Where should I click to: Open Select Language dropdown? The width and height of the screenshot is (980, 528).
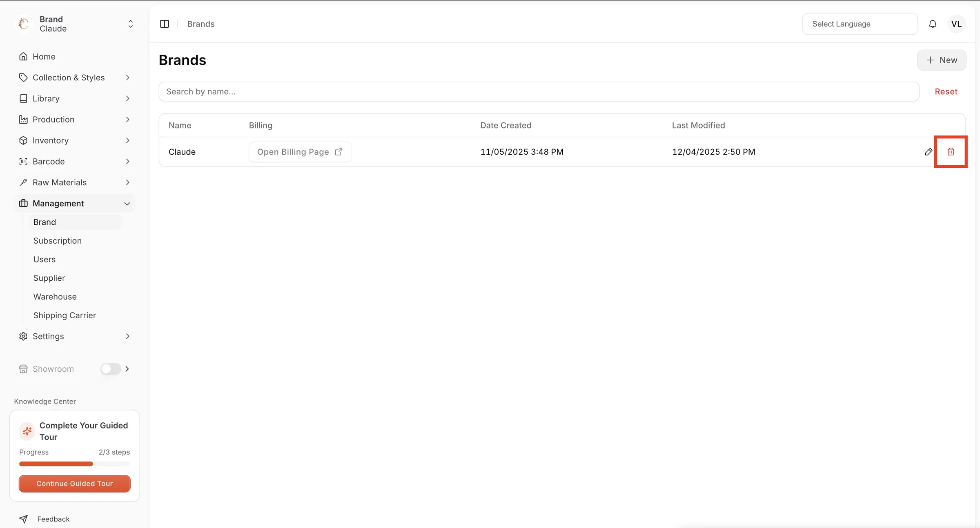click(860, 24)
